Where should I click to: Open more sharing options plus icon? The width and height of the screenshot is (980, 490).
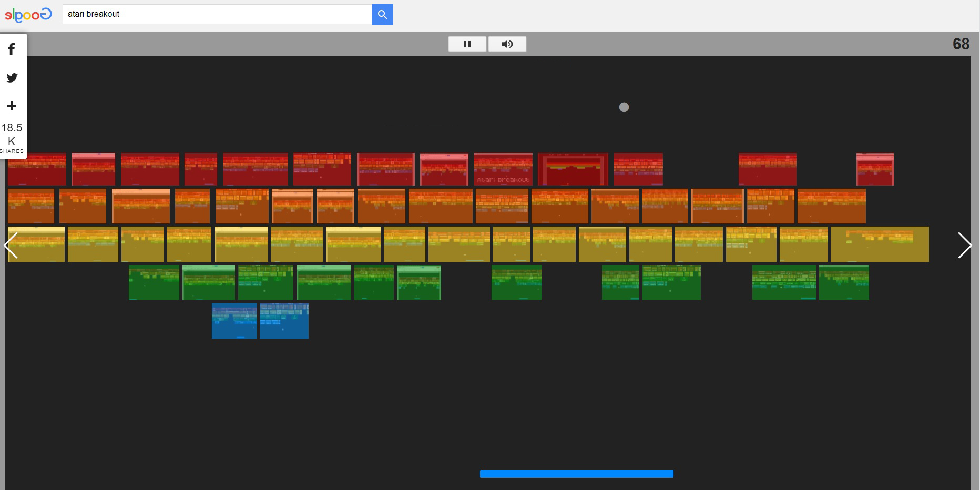12,106
